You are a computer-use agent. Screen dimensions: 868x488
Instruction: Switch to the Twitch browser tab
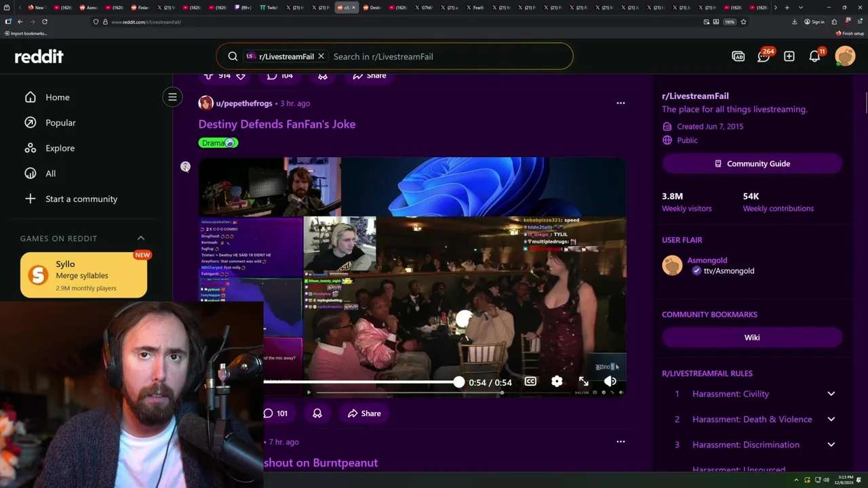(270, 7)
